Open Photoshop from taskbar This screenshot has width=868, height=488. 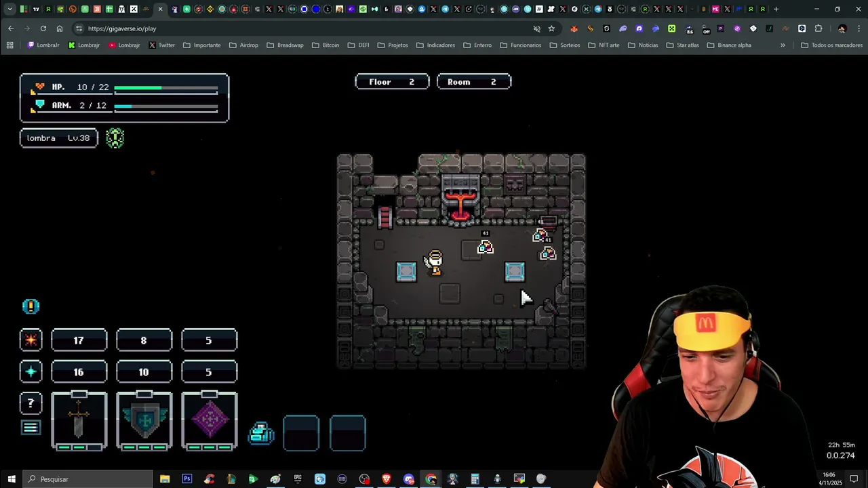point(187,479)
